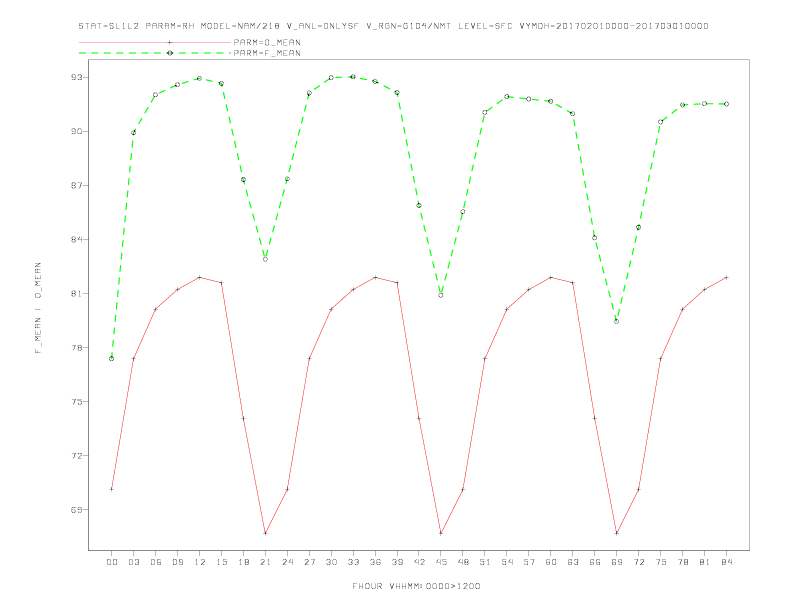Select red O_MEAN marker at hour 84
Viewport: 792px width, 612px height.
click(x=726, y=277)
